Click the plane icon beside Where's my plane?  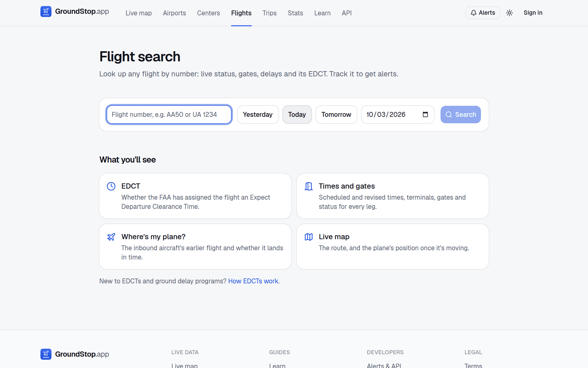[111, 237]
